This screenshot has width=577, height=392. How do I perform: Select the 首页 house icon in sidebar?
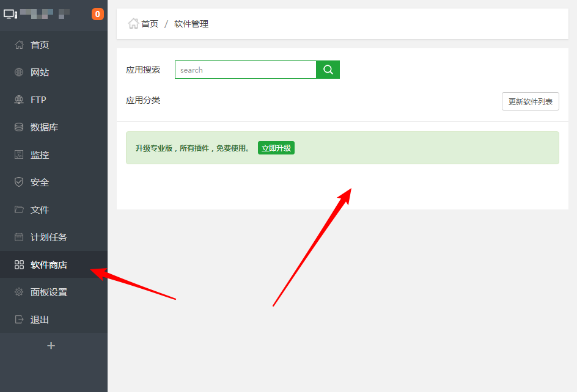(18, 45)
